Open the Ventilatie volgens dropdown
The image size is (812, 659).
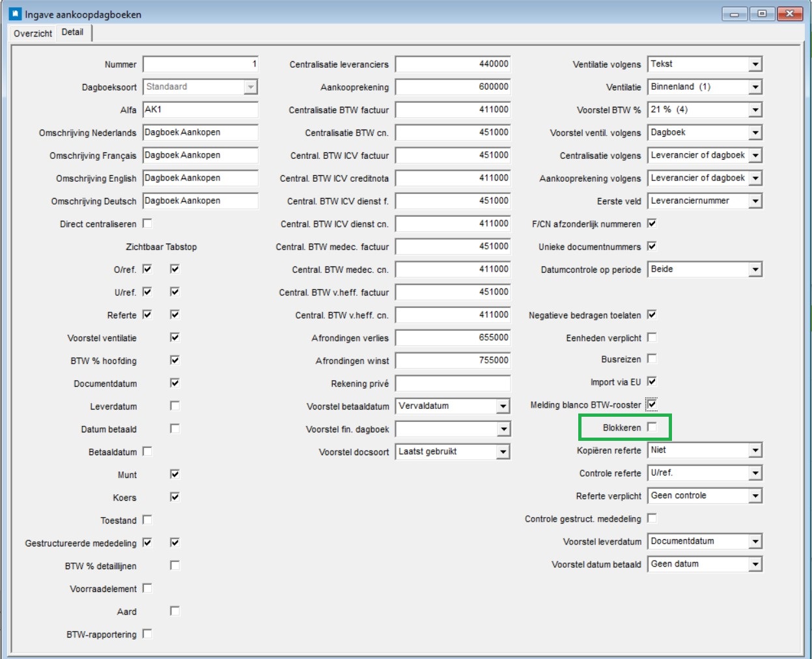tap(755, 64)
